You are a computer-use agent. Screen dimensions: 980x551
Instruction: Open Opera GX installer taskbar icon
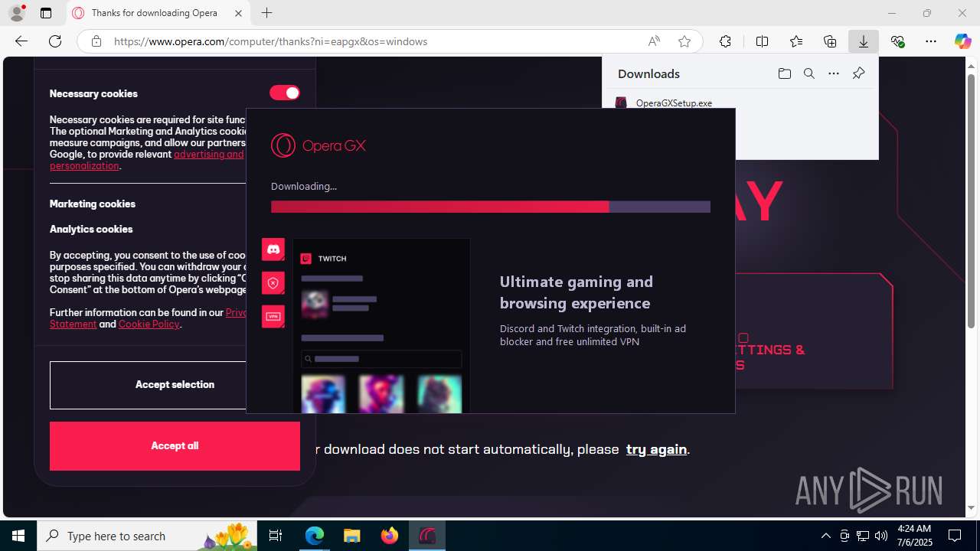tap(427, 536)
